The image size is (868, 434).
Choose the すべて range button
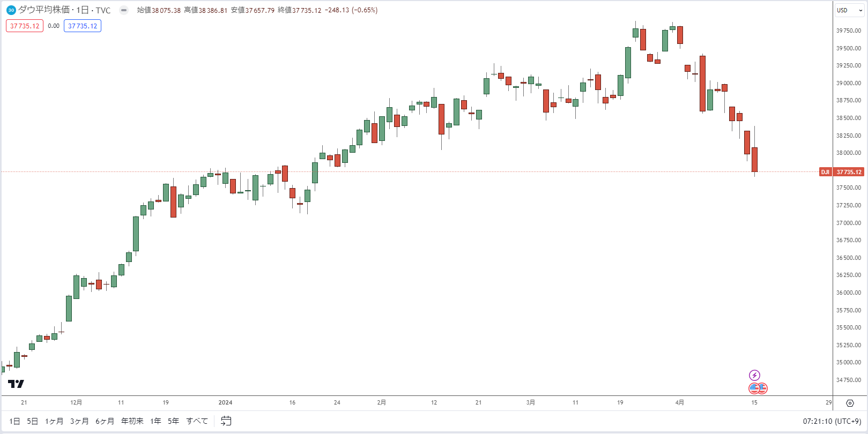(x=197, y=421)
